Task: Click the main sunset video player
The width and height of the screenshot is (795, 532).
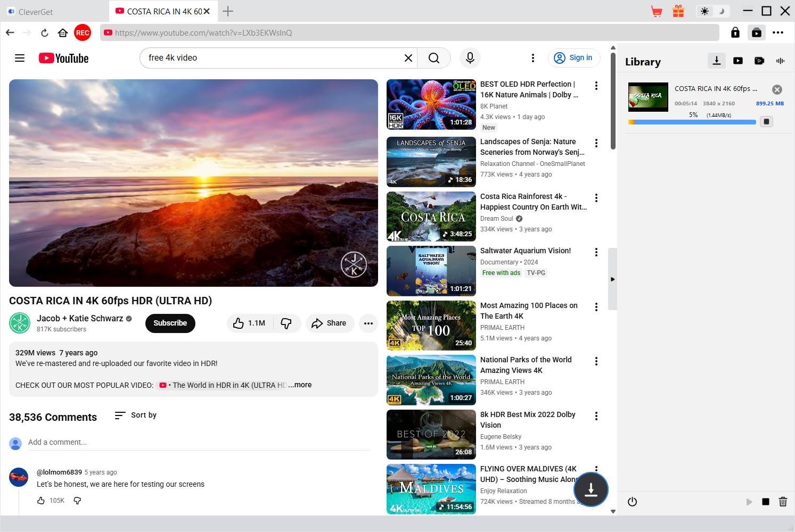Action: point(194,183)
